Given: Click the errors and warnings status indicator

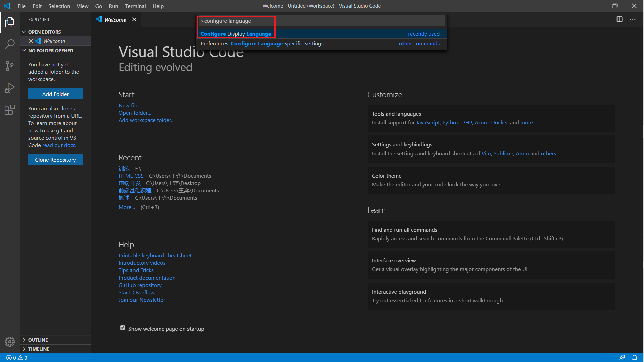Looking at the screenshot, I should [x=17, y=358].
